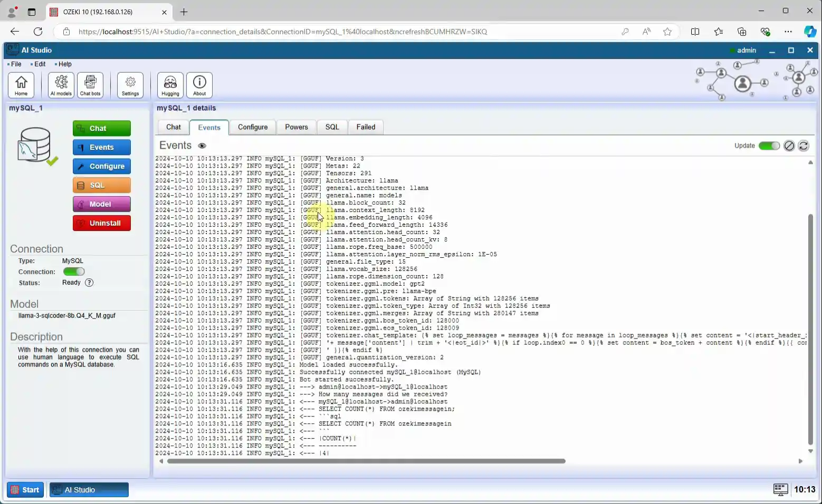822x504 pixels.
Task: Click the scroll down arrow of events log
Action: click(x=811, y=451)
